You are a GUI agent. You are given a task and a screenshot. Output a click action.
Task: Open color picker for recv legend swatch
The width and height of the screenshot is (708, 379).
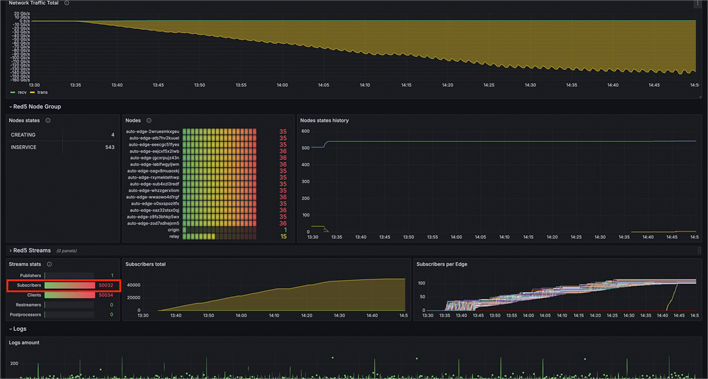click(x=12, y=92)
